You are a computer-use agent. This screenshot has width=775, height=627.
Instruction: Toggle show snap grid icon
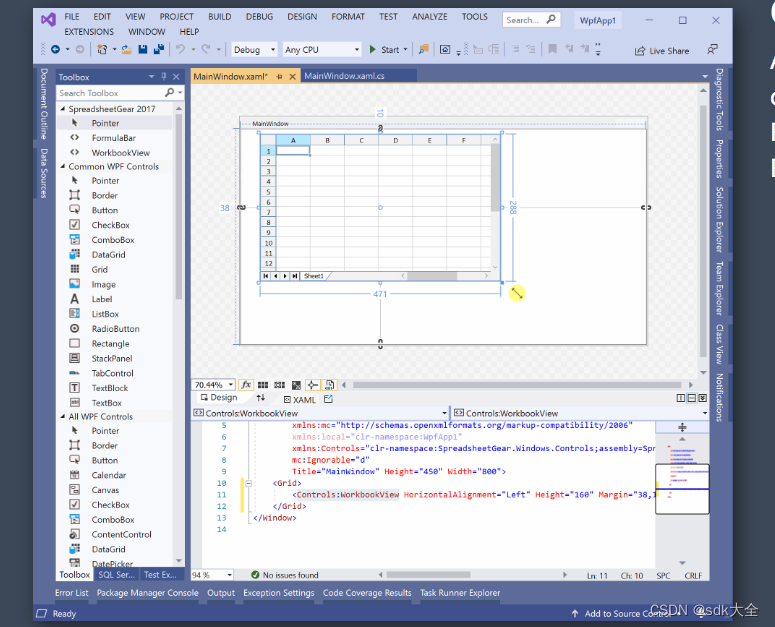click(x=263, y=385)
